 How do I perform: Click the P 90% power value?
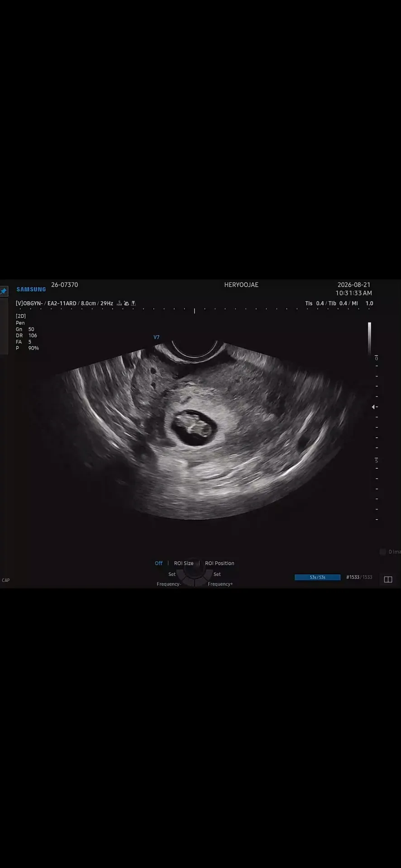tap(27, 348)
